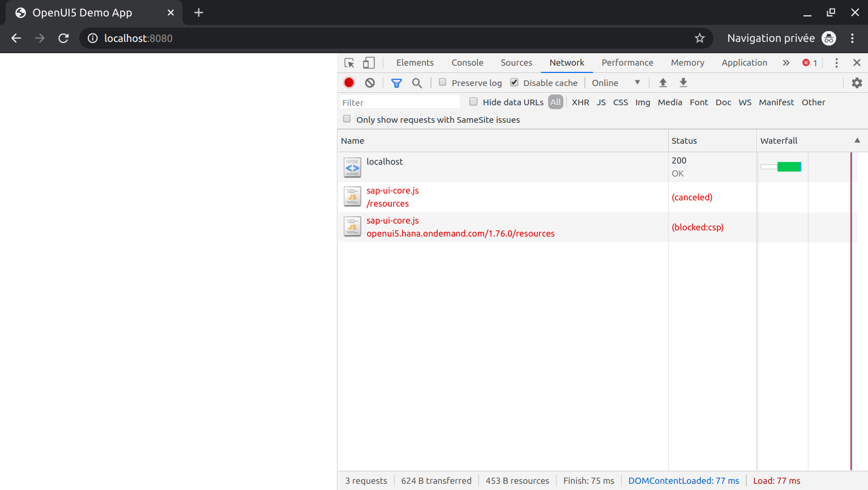Open Network settings gear
Screen dimensions: 868x490
[857, 83]
